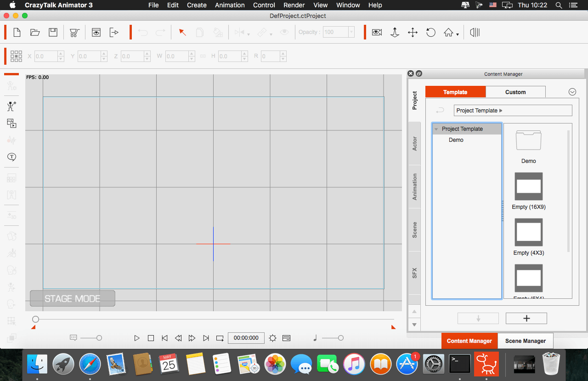Click the transform origin grid icon

click(16, 56)
